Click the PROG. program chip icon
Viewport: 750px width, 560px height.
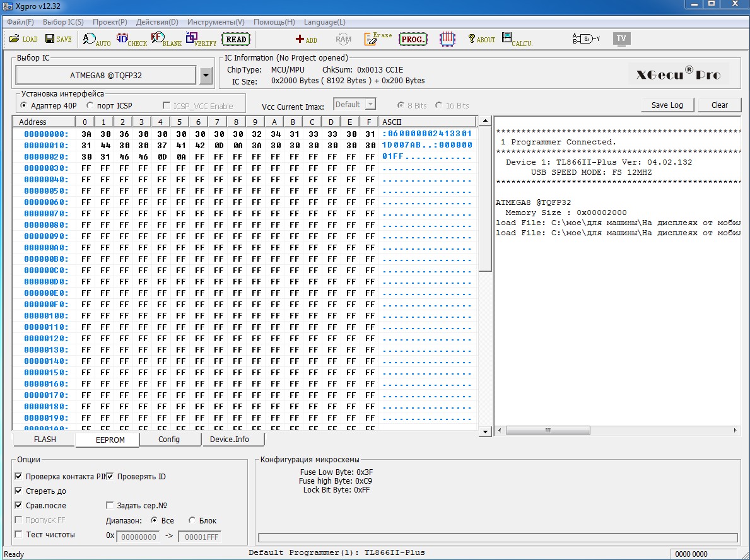(413, 39)
